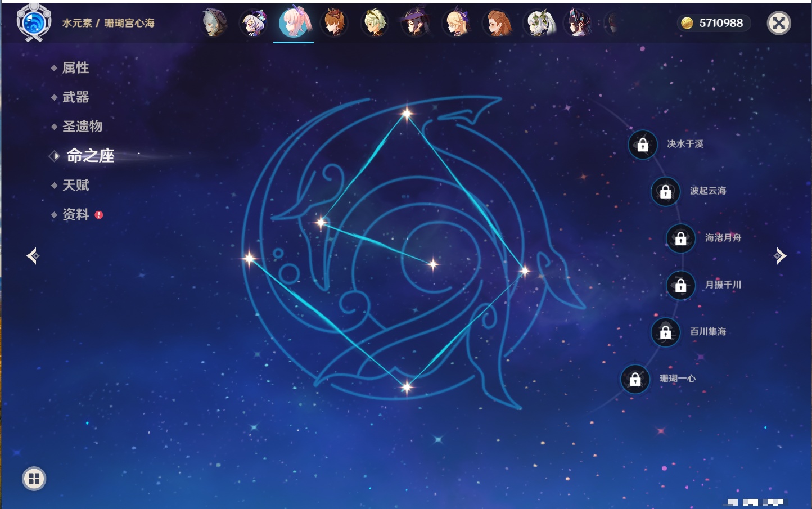Image resolution: width=812 pixels, height=509 pixels.
Task: Click the lock icon beside 珊瑚一心
Action: (635, 379)
